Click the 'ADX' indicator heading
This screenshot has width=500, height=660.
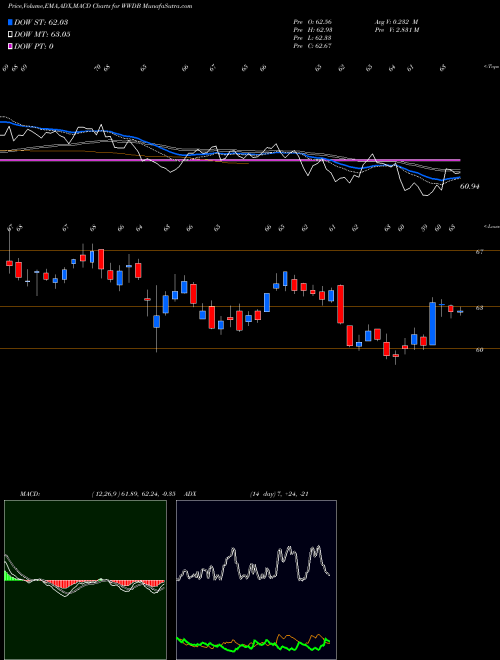point(190,494)
